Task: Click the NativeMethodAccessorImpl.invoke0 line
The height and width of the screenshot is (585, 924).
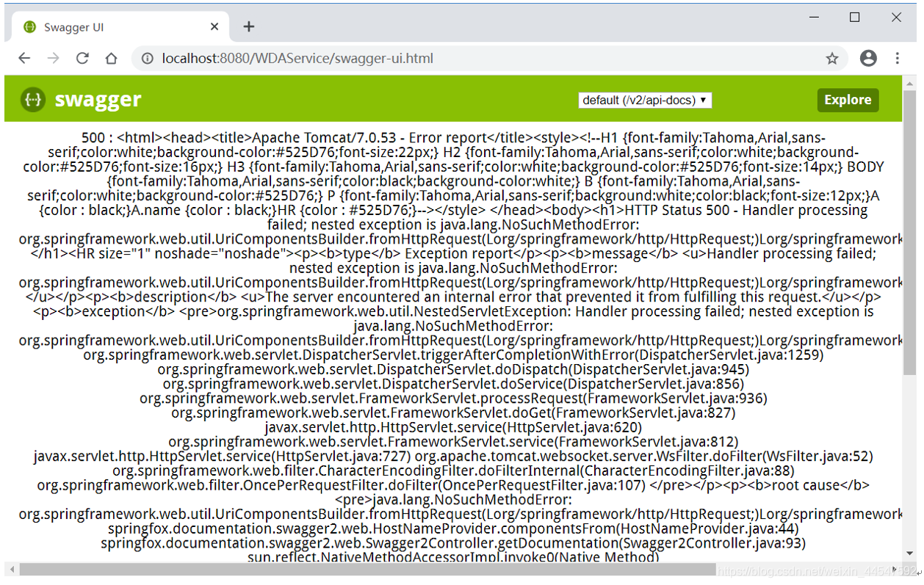Action: click(x=453, y=557)
